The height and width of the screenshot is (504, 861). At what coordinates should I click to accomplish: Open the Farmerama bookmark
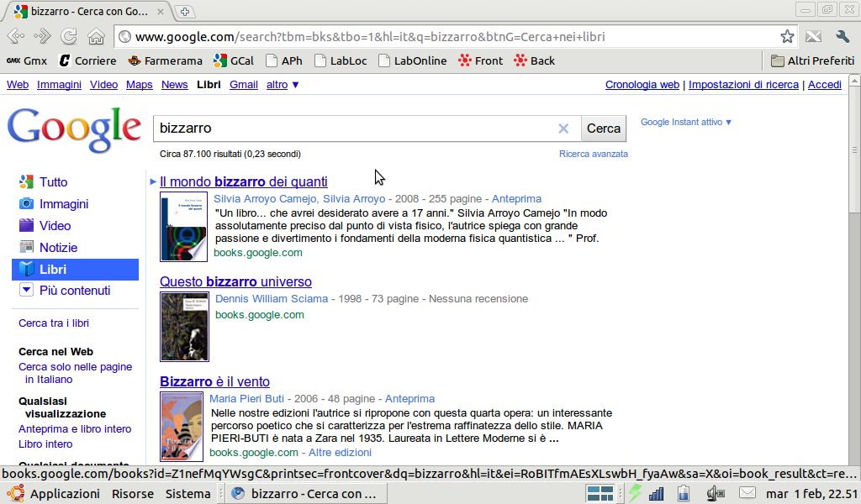click(x=166, y=60)
